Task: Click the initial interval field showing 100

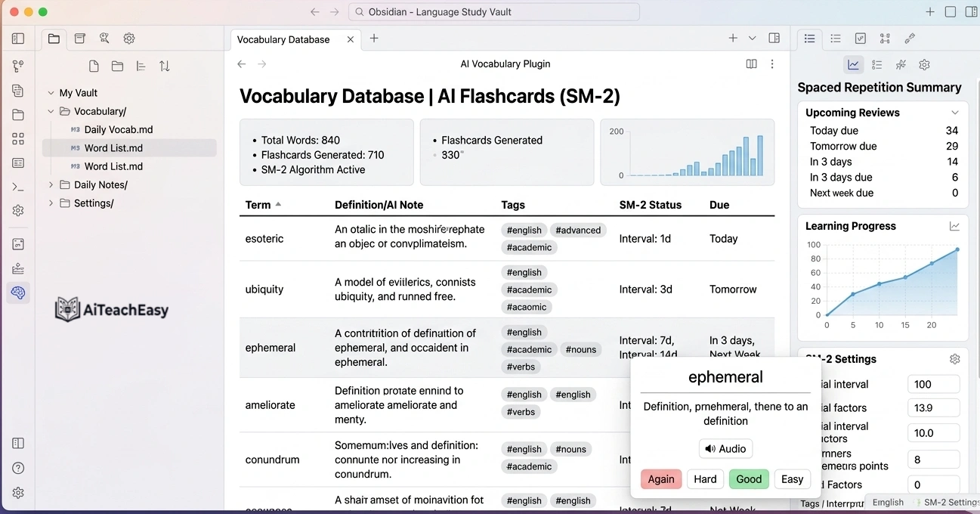Action: pyautogui.click(x=933, y=384)
